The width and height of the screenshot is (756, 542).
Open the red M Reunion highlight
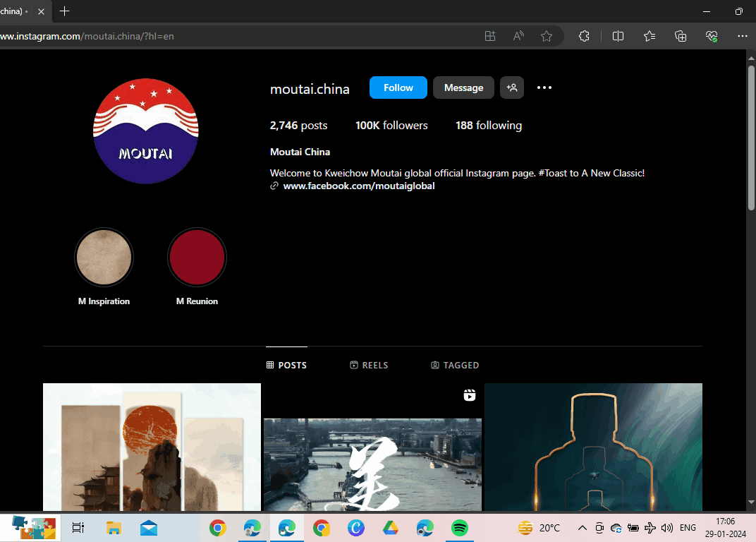pyautogui.click(x=197, y=258)
